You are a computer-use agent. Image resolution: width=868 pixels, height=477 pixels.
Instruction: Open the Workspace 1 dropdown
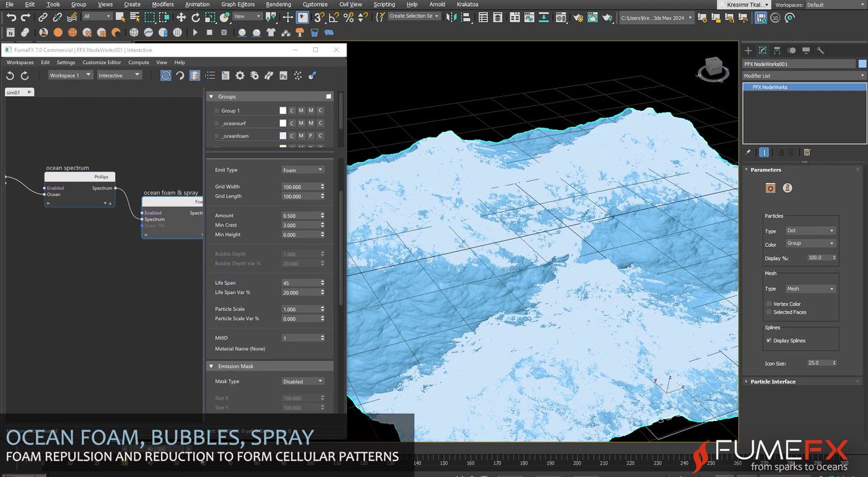(x=70, y=75)
